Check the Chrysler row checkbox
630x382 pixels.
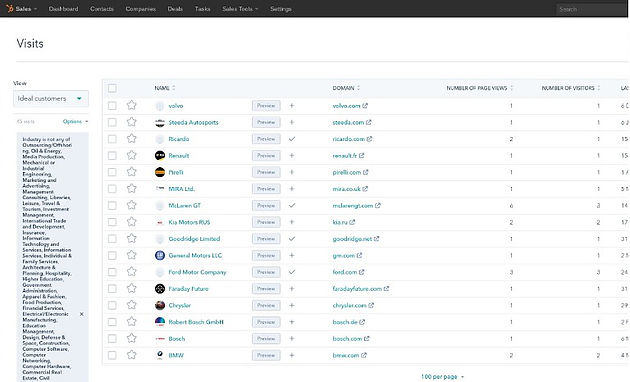[112, 305]
